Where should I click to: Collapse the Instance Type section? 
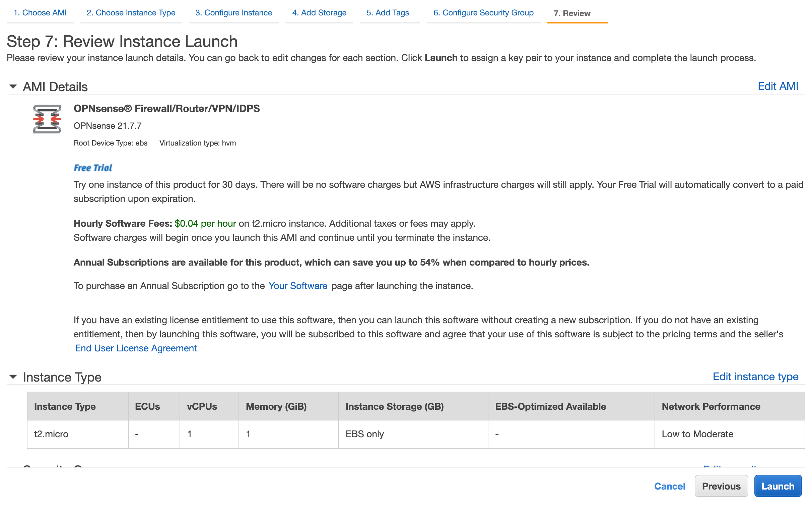point(13,377)
